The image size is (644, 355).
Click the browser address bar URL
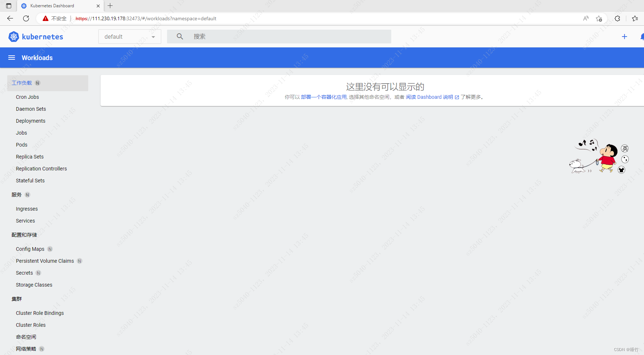point(146,18)
